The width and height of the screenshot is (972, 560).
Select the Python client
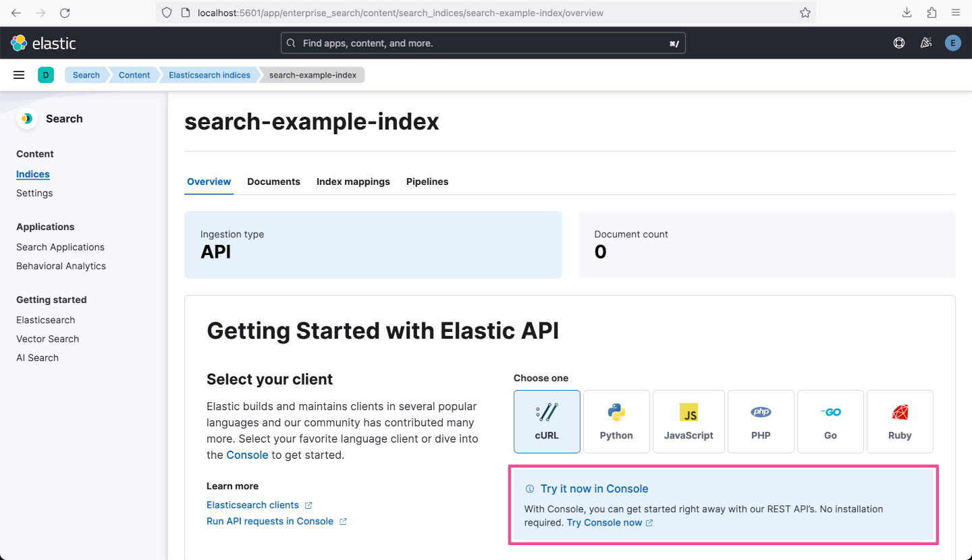[616, 422]
